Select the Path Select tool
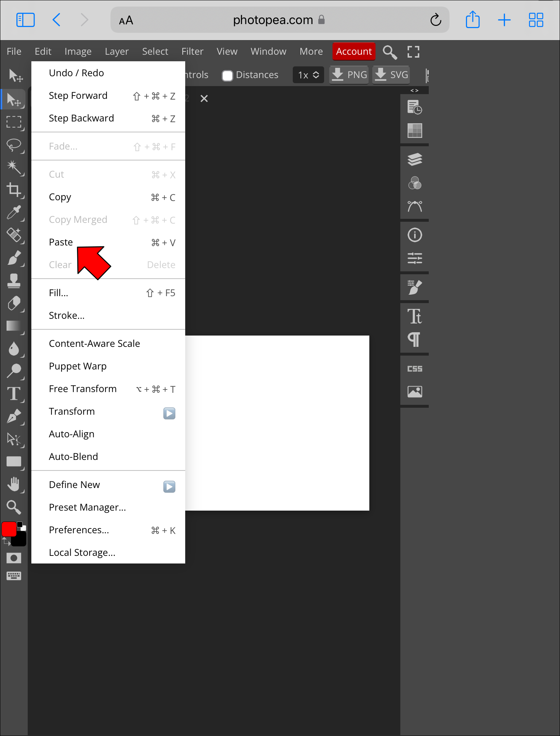 [14, 439]
